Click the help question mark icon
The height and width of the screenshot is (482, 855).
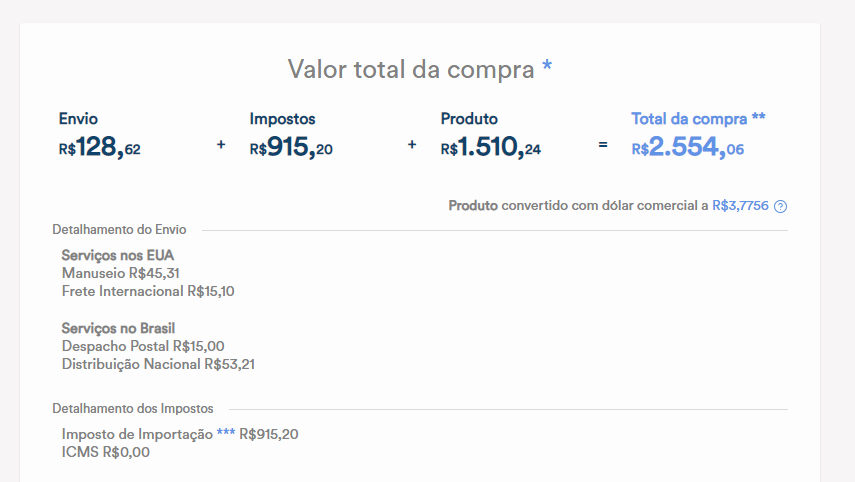pyautogui.click(x=781, y=207)
